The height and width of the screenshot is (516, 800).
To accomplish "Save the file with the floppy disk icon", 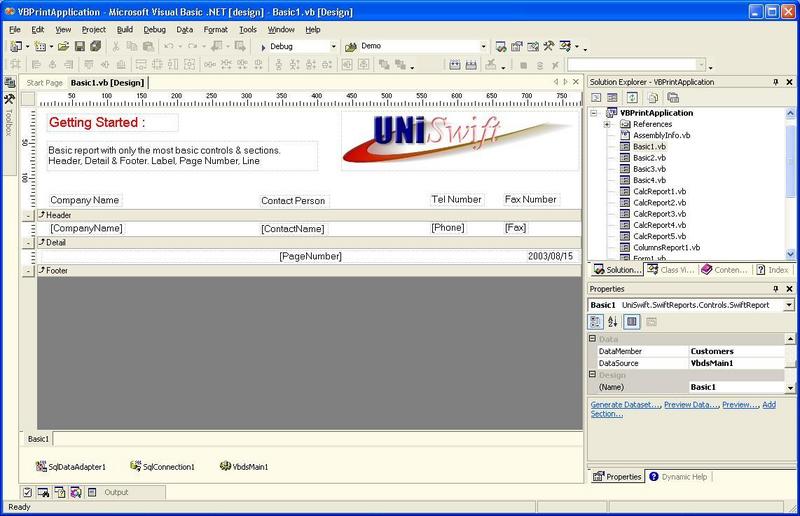I will coord(80,46).
